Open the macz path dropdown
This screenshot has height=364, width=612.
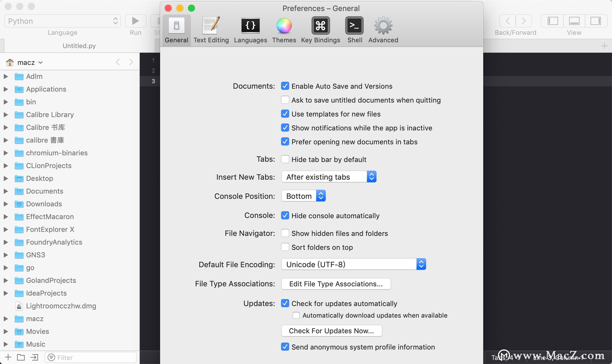(x=30, y=62)
